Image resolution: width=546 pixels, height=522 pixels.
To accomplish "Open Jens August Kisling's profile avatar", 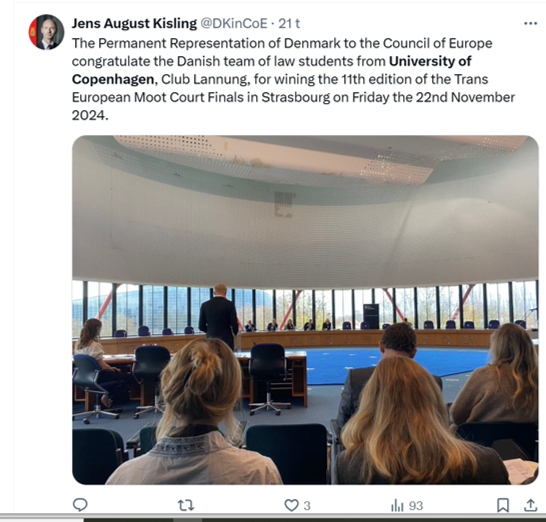I will click(46, 32).
